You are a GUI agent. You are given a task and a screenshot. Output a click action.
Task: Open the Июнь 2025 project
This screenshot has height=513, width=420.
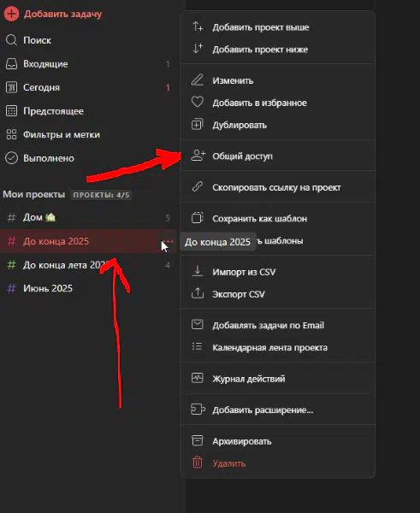click(88, 288)
